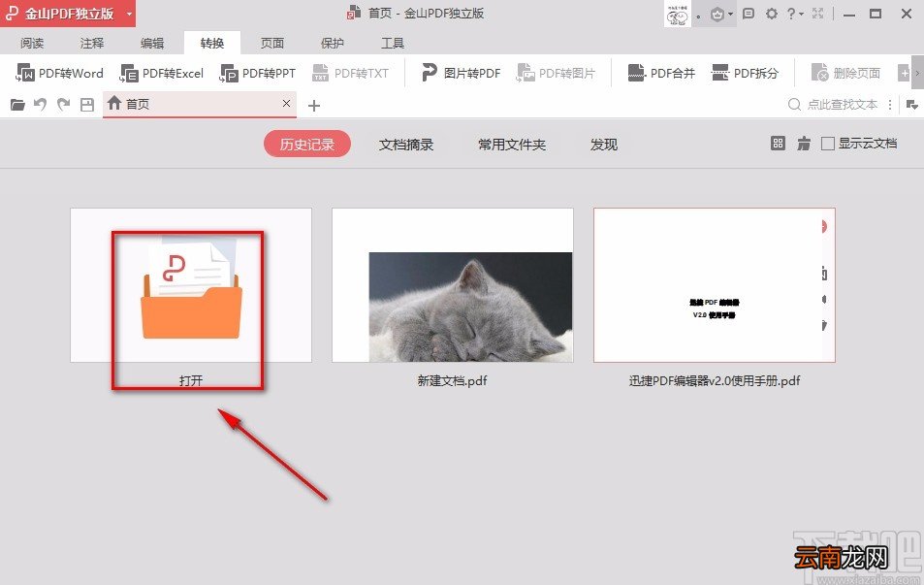The image size is (924, 585).
Task: Click the PDF转TXT conversion tool
Action: click(351, 73)
